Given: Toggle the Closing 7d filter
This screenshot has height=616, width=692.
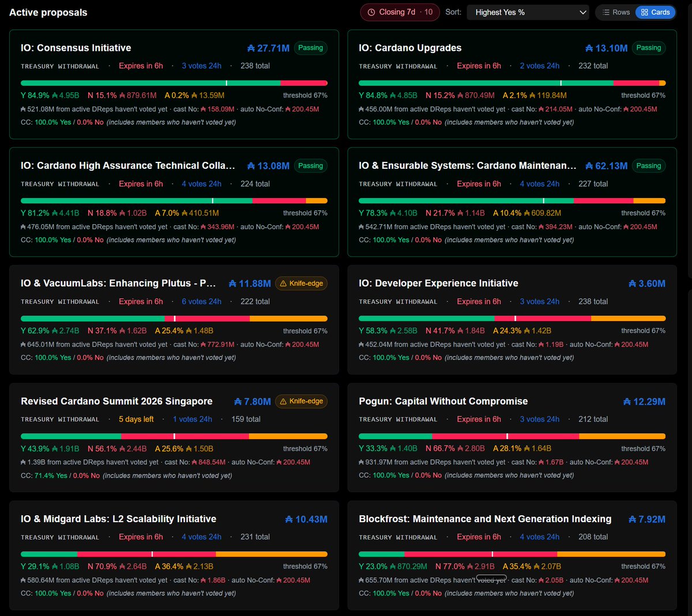Looking at the screenshot, I should [x=400, y=12].
